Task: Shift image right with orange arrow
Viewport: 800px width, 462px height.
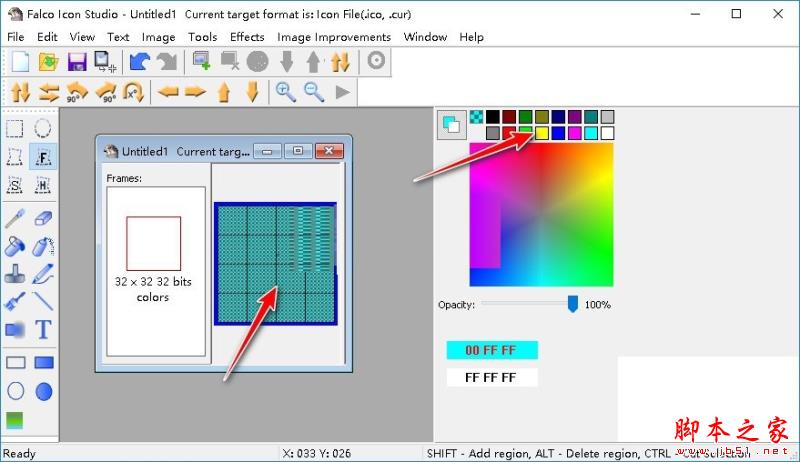Action: point(195,92)
